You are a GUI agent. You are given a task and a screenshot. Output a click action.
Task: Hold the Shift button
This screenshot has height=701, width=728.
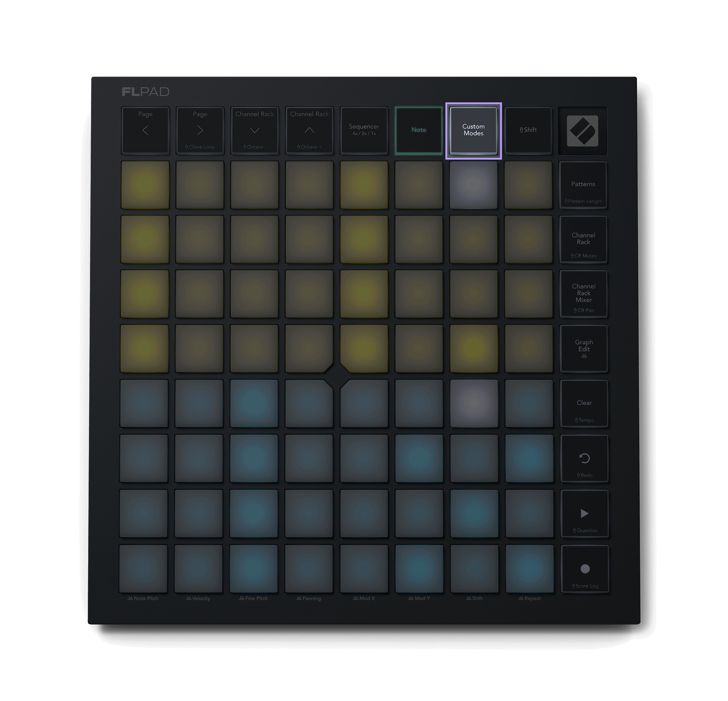528,130
